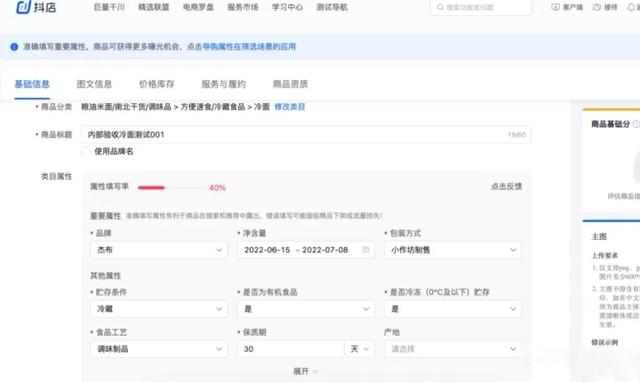Image resolution: width=640 pixels, height=382 pixels.
Task: Open the 品牌 dropdown showing 杰布
Action: (159, 250)
